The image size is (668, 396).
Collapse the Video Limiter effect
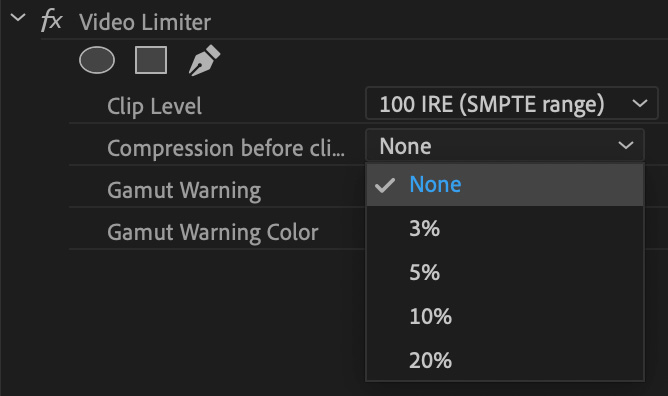point(18,18)
